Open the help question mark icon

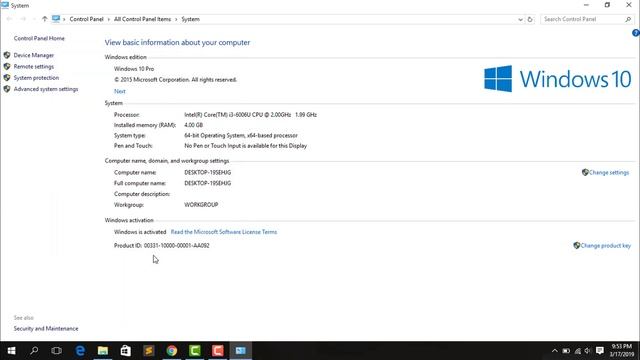coord(636,33)
